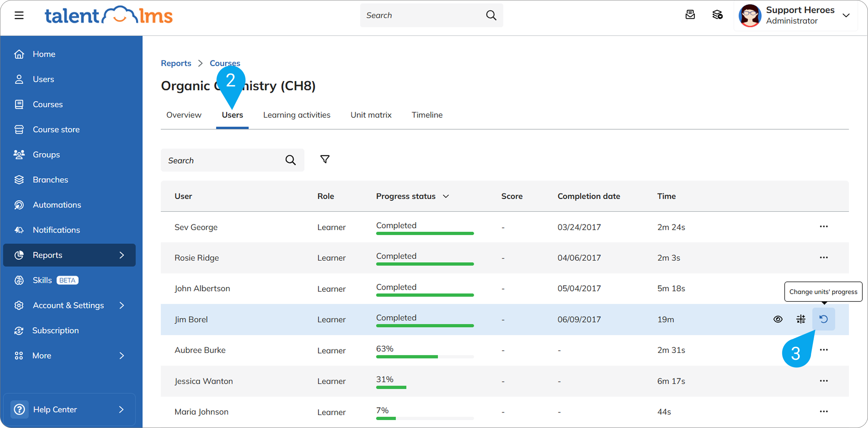Open the hamburger menu icon
The width and height of the screenshot is (868, 428).
[19, 15]
